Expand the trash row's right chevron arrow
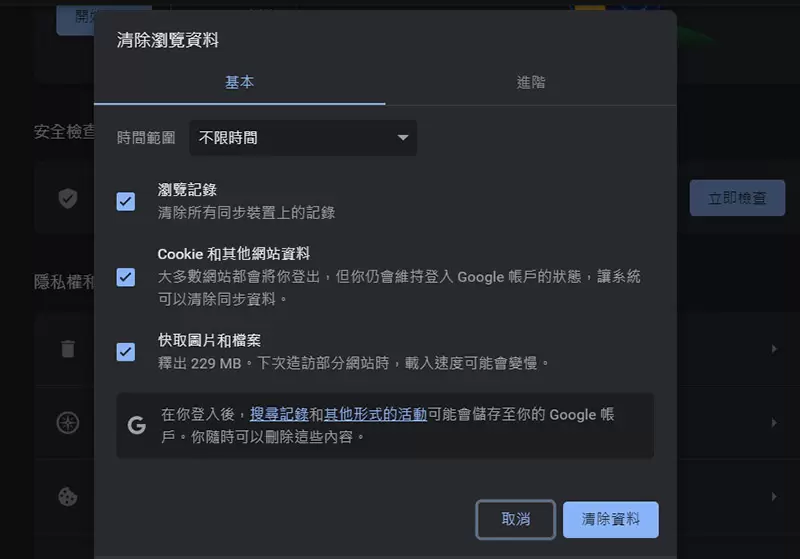 click(773, 349)
